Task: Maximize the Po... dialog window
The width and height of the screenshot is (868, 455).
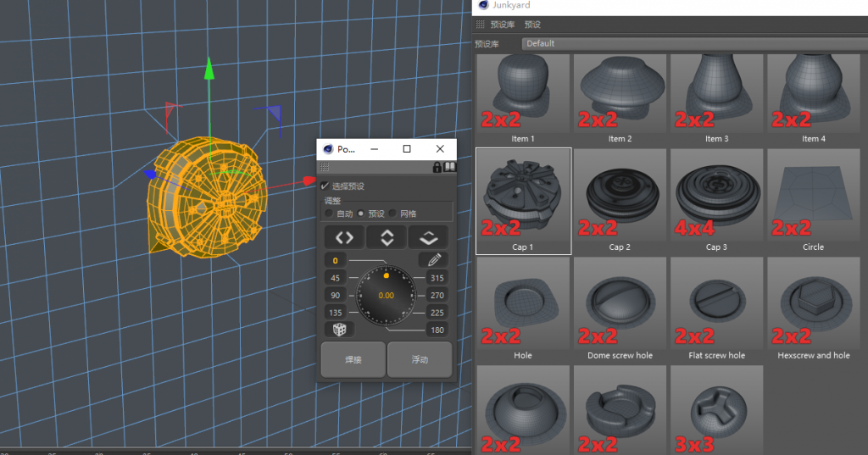Action: click(407, 149)
